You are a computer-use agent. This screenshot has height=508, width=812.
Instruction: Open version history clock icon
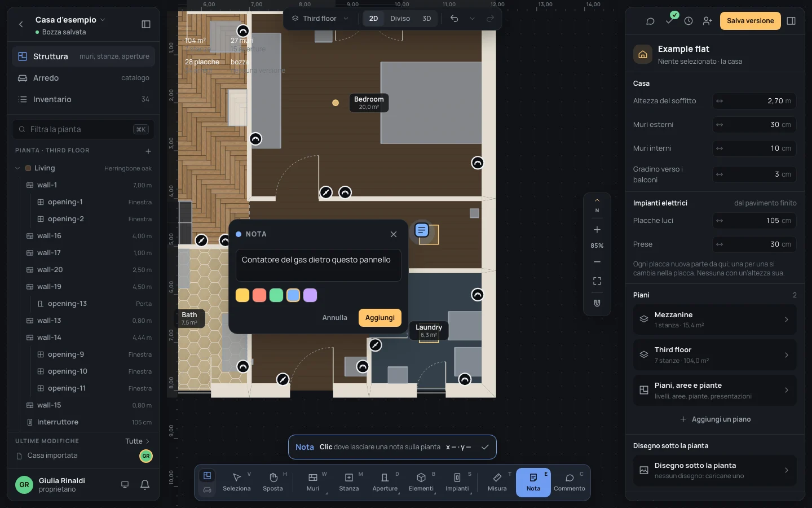[x=689, y=21]
